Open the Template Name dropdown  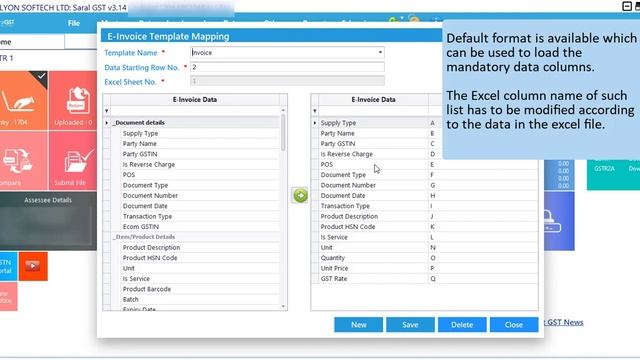click(380, 53)
